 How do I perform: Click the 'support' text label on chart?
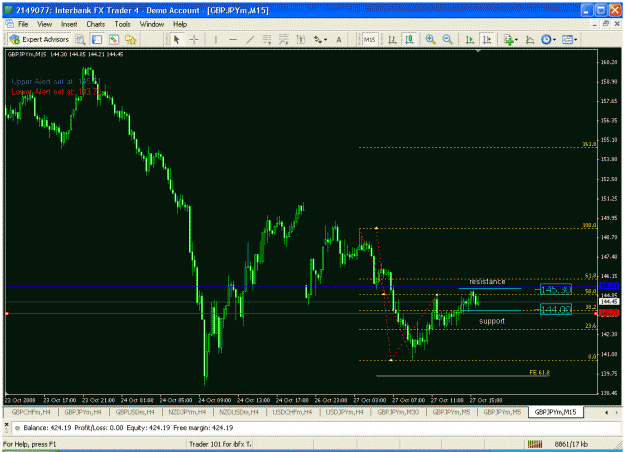(492, 321)
